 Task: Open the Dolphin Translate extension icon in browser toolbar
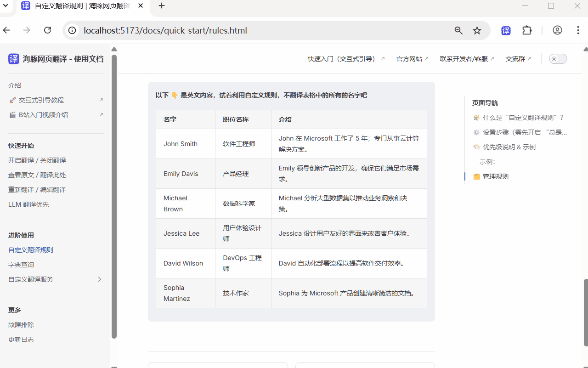(506, 30)
